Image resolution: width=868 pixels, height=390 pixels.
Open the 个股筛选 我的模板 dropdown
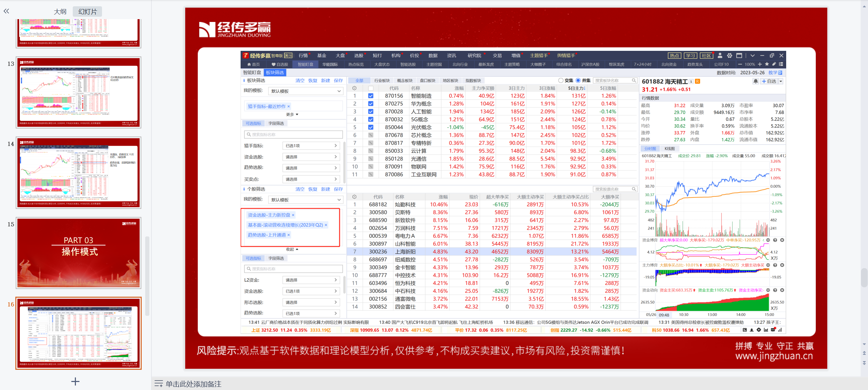306,200
